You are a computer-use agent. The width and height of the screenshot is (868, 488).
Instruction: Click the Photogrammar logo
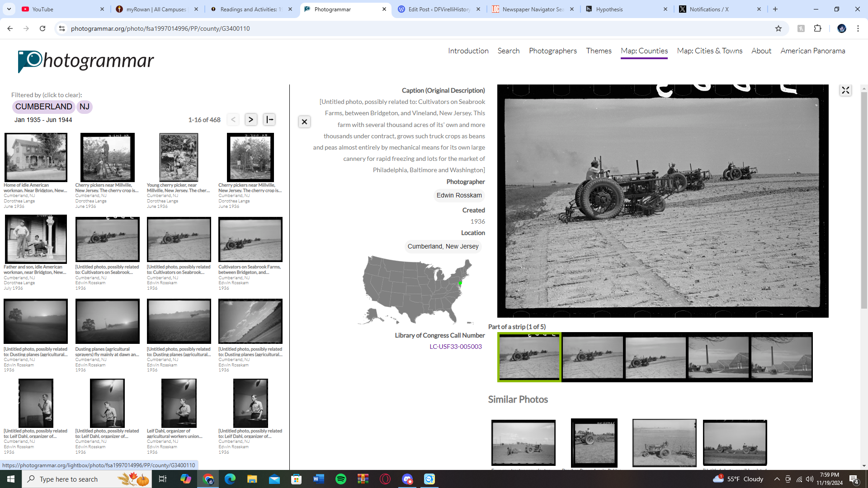[85, 61]
